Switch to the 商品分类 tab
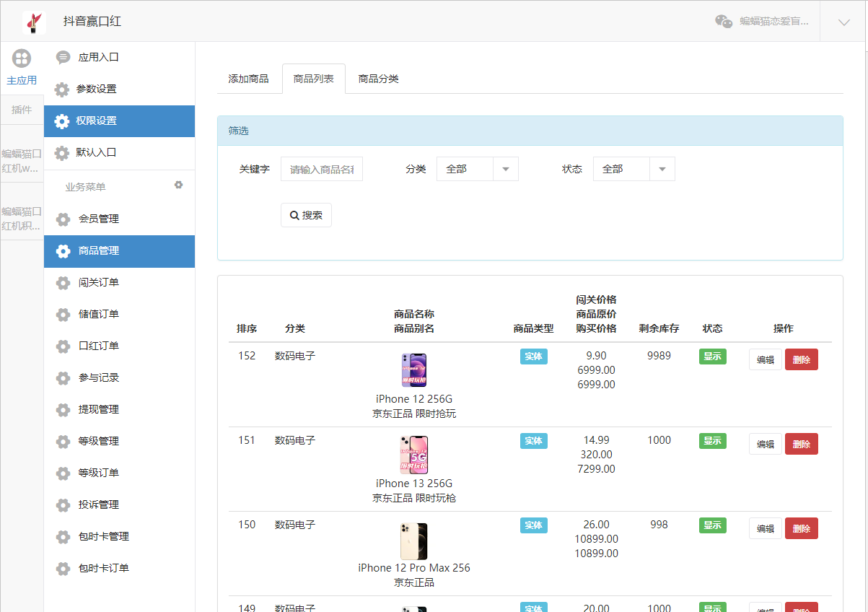The image size is (868, 612). pyautogui.click(x=379, y=79)
